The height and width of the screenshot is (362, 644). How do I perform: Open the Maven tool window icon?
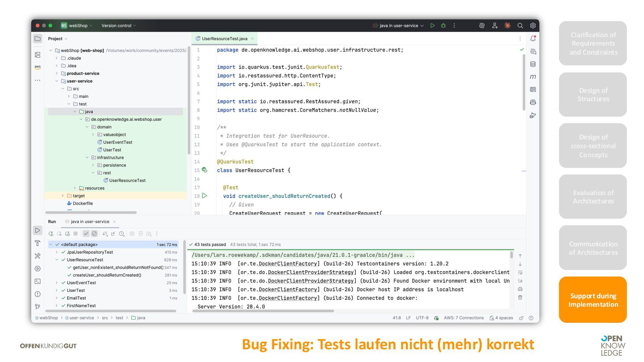pos(533,77)
